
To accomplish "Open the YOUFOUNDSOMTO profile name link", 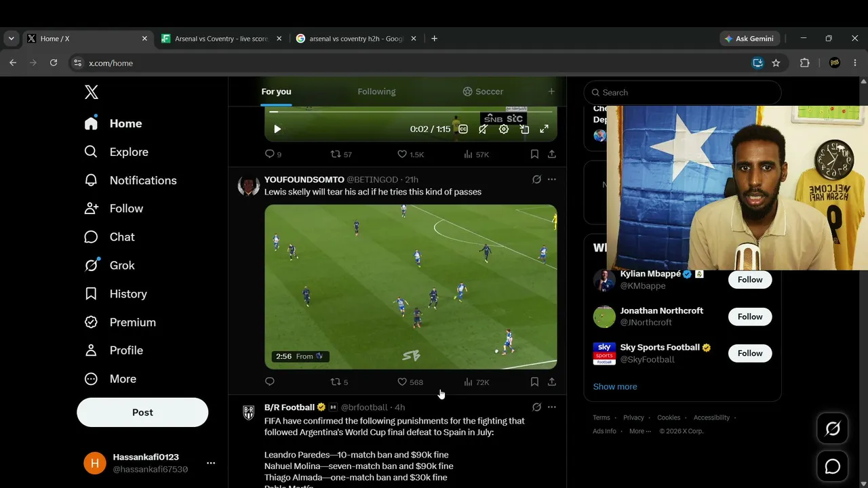I will point(304,180).
